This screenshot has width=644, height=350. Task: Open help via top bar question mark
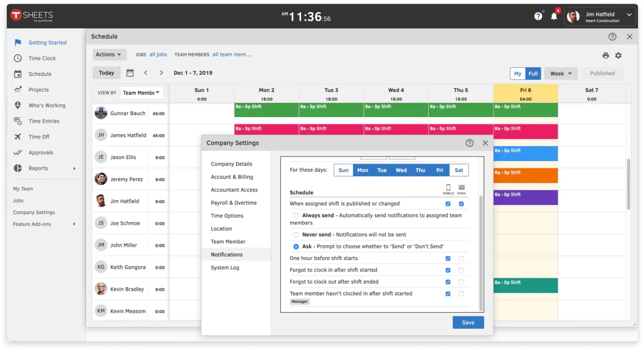point(538,16)
